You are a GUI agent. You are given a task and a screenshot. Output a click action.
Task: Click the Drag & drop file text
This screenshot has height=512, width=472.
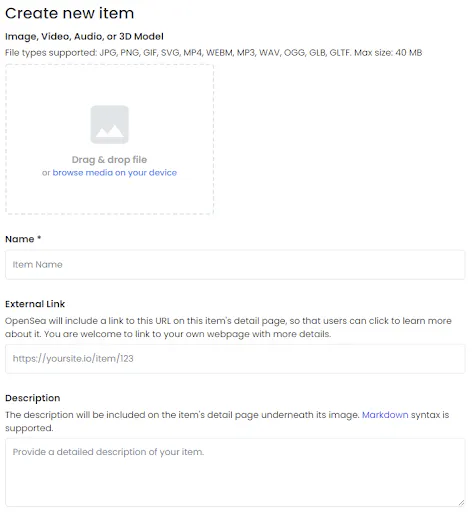click(x=109, y=160)
